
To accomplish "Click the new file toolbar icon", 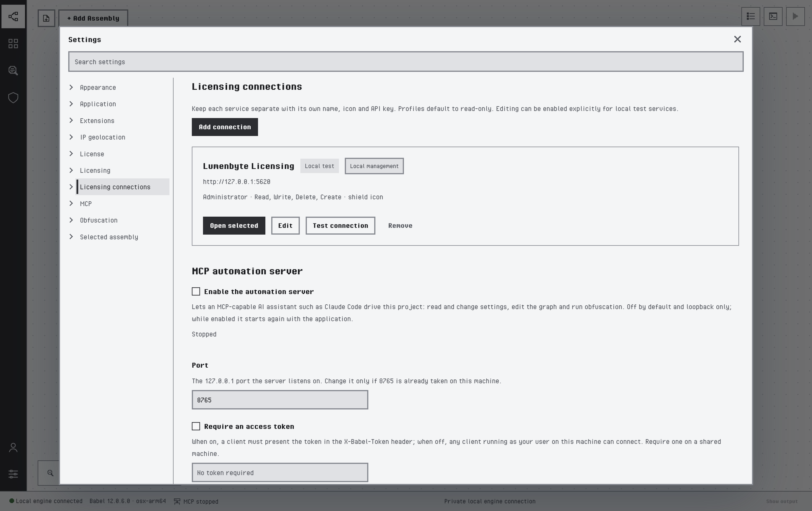I will point(46,18).
